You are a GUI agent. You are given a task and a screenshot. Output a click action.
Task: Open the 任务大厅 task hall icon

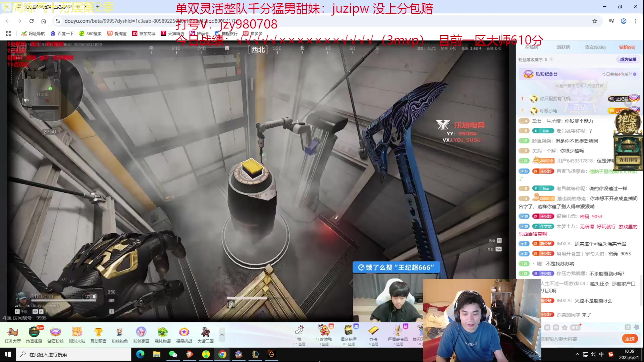(13, 334)
